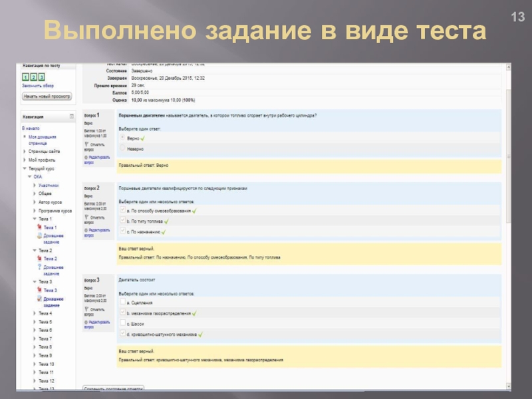The width and height of the screenshot is (532, 399).
Task: Check the 'c. Шасси' checkbox
Action: click(x=122, y=324)
